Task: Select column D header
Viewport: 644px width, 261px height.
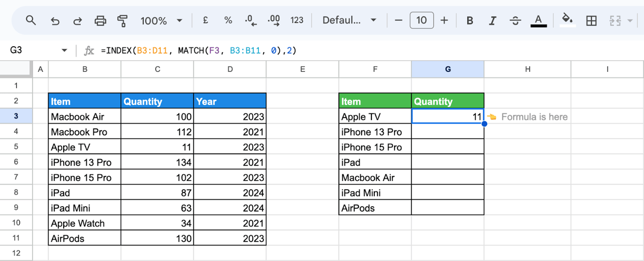Action: pos(230,69)
